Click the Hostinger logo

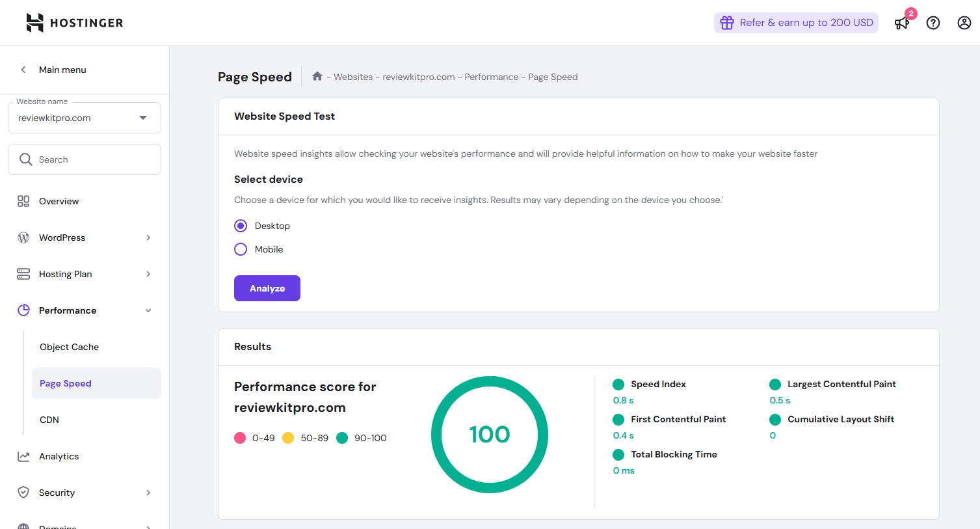tap(74, 23)
